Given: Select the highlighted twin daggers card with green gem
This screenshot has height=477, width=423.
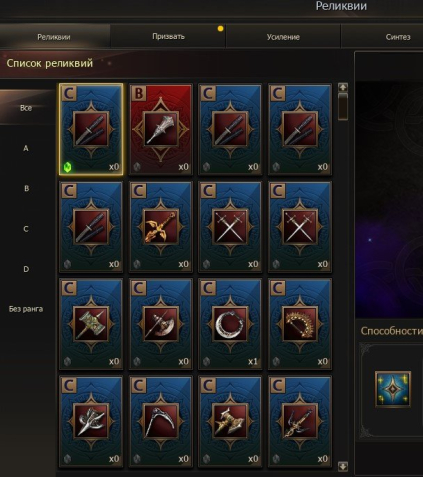Looking at the screenshot, I should [91, 129].
